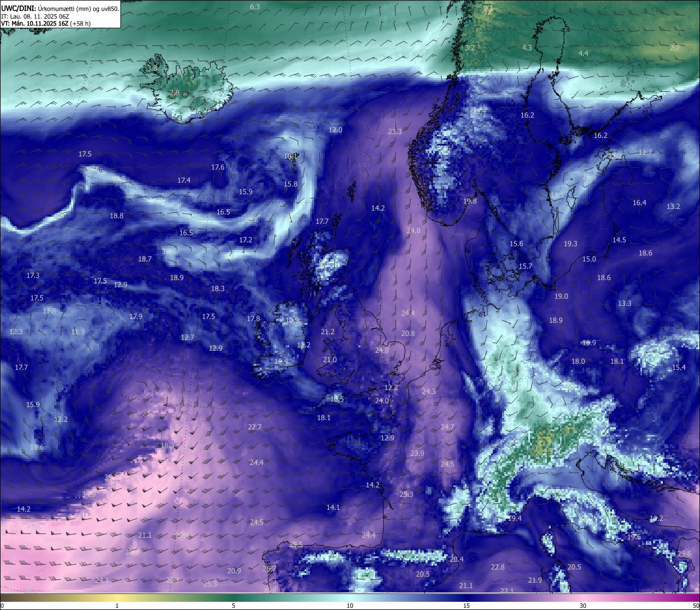Viewport: 700px width, 610px height.
Task: Click the 17.9 value label
Action: pos(136,317)
